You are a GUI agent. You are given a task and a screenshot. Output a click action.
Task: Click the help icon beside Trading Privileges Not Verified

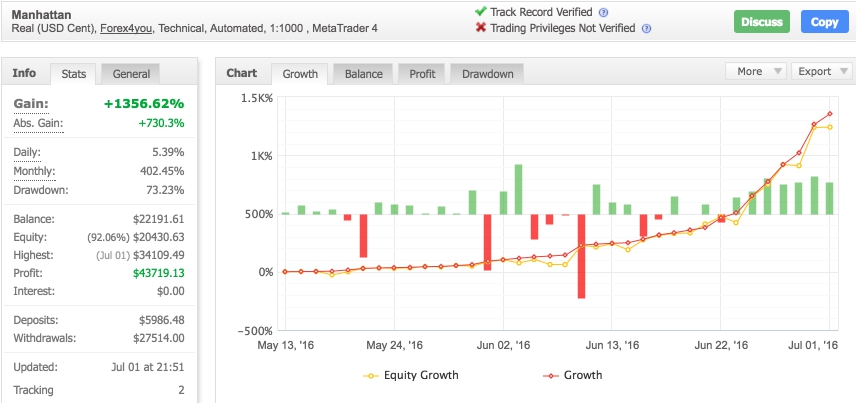coord(645,28)
